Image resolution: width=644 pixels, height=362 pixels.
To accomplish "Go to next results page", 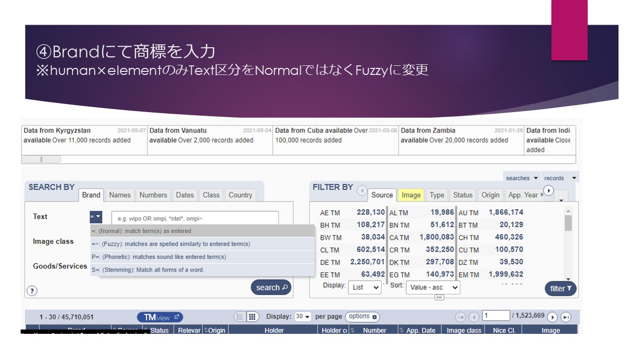I will tap(552, 317).
